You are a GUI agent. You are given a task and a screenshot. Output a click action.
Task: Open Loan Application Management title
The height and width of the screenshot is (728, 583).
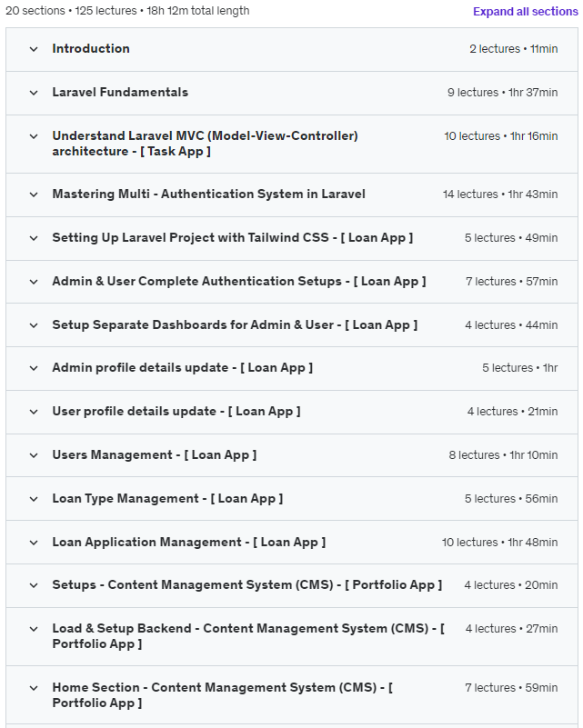(x=188, y=543)
